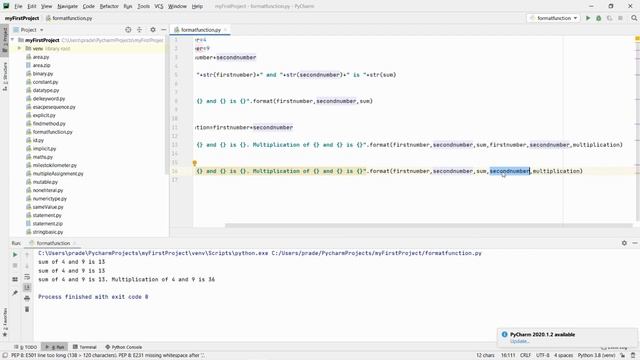Select milestokilometer.py in project tree
640x360 pixels.
pos(54,165)
